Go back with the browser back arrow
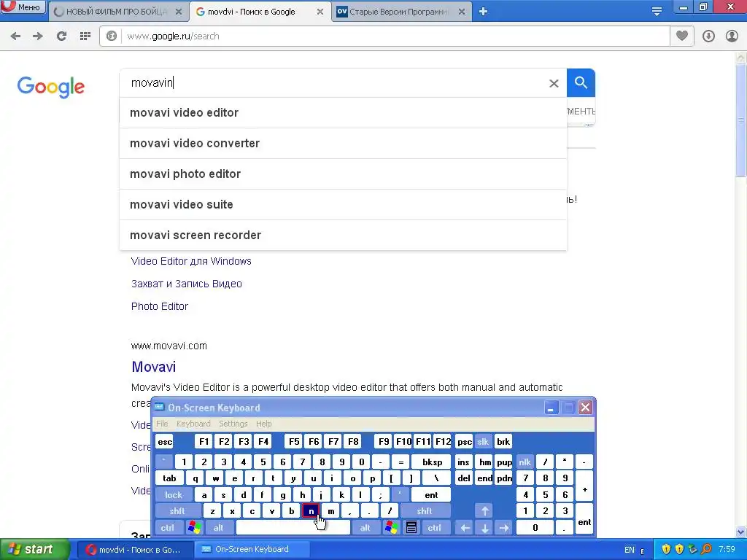747x560 pixels. tap(15, 36)
